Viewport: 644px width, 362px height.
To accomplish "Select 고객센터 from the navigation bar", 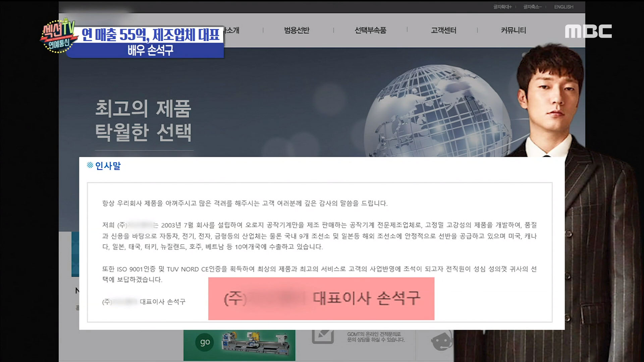I will click(x=443, y=30).
